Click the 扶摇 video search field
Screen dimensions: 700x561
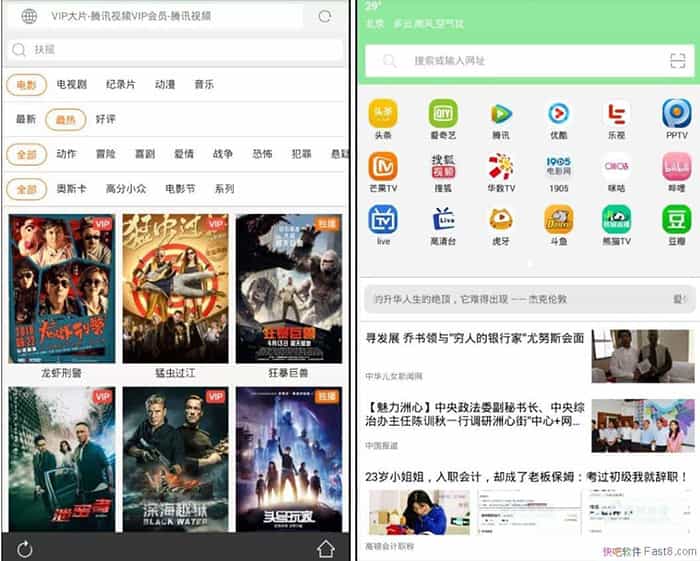click(x=175, y=49)
